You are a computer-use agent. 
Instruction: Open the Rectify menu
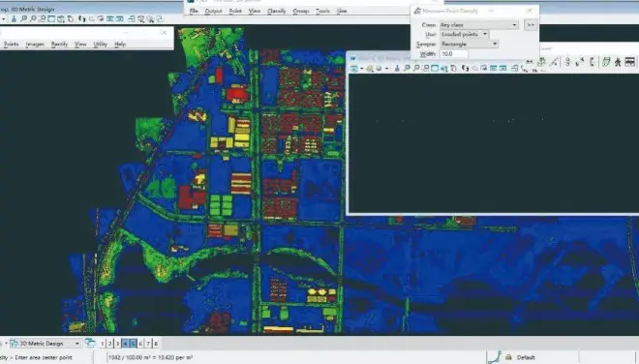pos(59,44)
